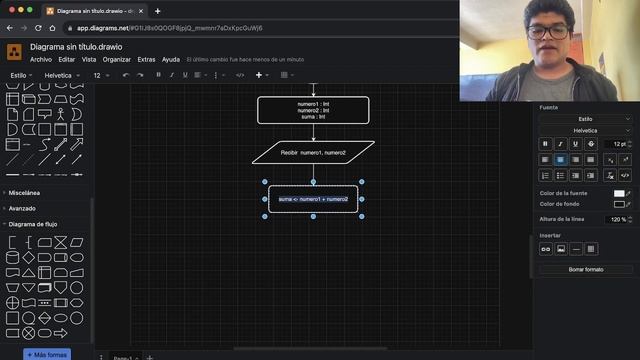The height and width of the screenshot is (360, 640).
Task: Click the Más formas button
Action: (x=47, y=355)
